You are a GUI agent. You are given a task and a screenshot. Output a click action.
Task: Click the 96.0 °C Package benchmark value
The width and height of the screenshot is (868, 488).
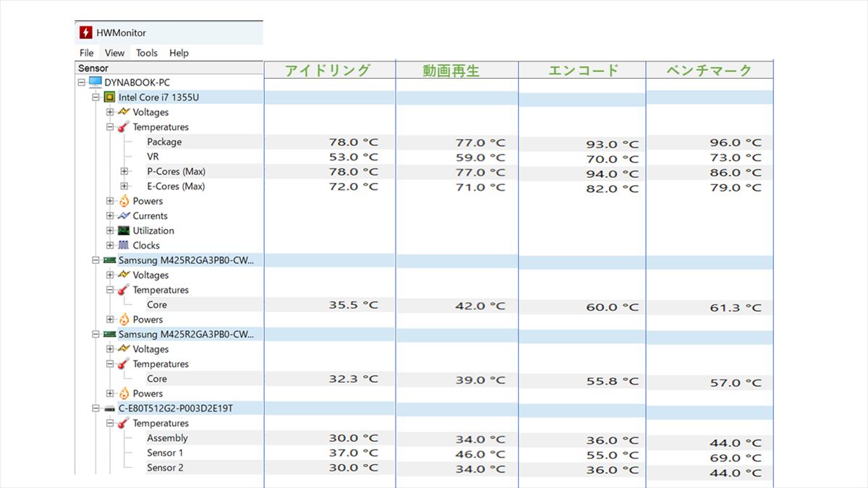pyautogui.click(x=736, y=143)
